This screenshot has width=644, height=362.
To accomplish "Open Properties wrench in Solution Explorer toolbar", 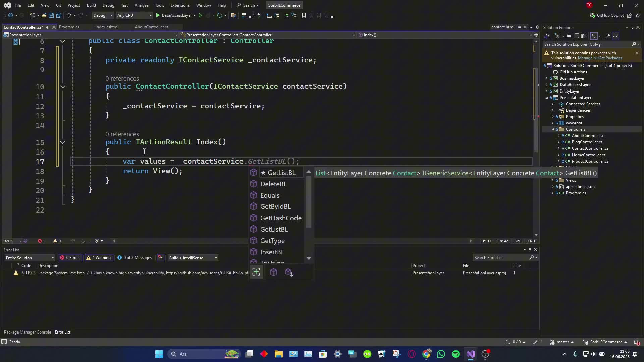I will point(608,36).
